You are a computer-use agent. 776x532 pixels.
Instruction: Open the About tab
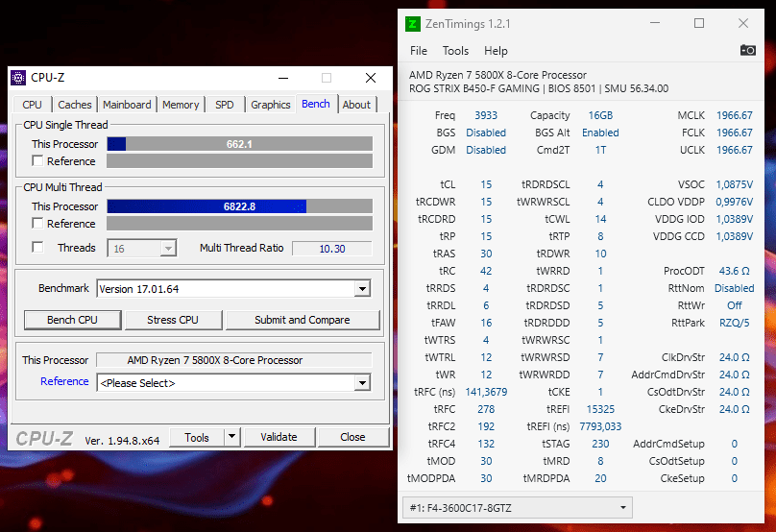tap(356, 105)
